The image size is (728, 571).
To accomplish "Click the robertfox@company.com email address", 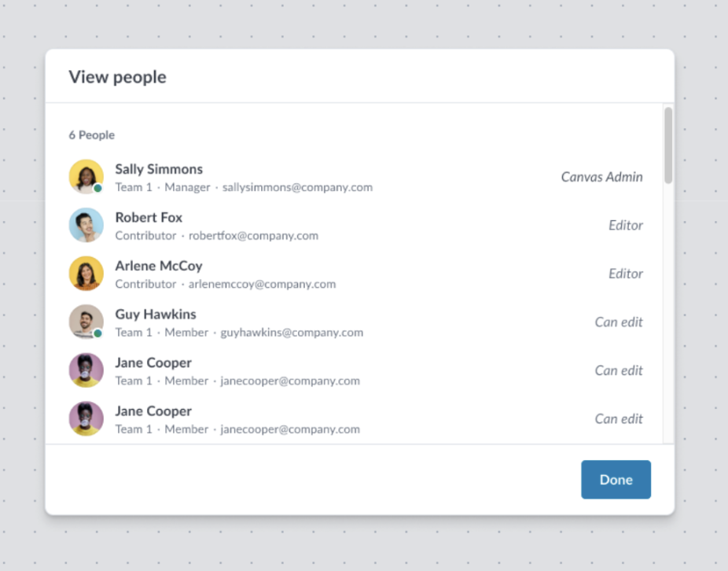I will click(253, 235).
